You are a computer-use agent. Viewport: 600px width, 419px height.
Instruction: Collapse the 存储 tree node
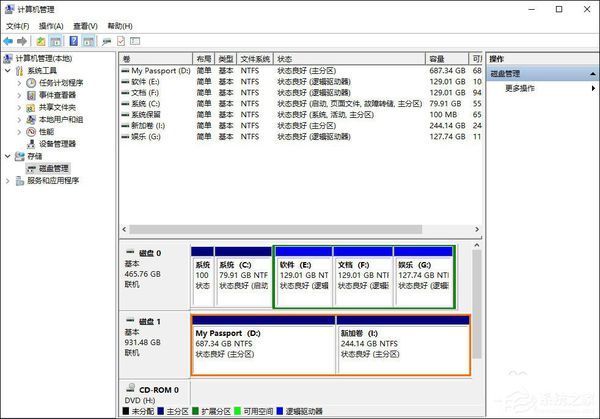point(8,156)
